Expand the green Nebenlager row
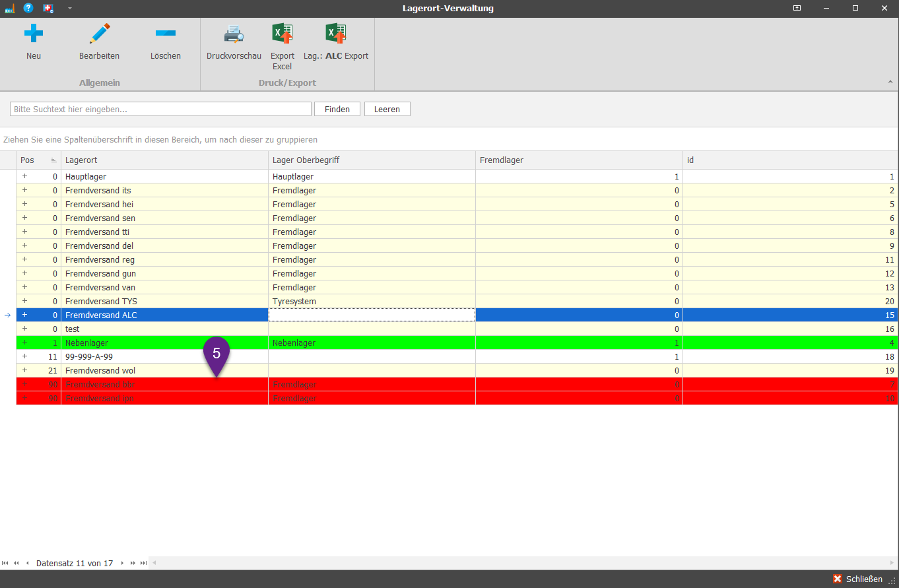Image resolution: width=899 pixels, height=588 pixels. 25,343
